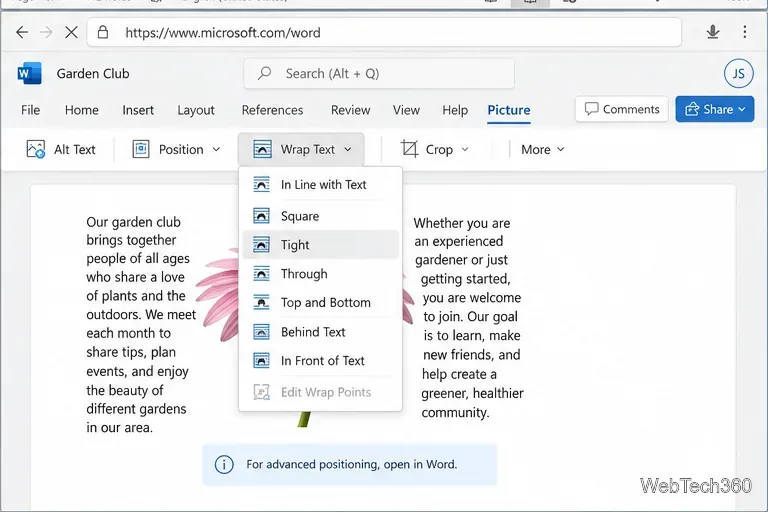Click the paragraph starting 'Our garden club'
The width and height of the screenshot is (768, 512).
(141, 324)
